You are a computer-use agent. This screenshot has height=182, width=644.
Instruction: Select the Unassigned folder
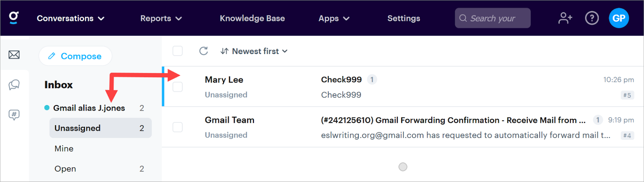100,128
